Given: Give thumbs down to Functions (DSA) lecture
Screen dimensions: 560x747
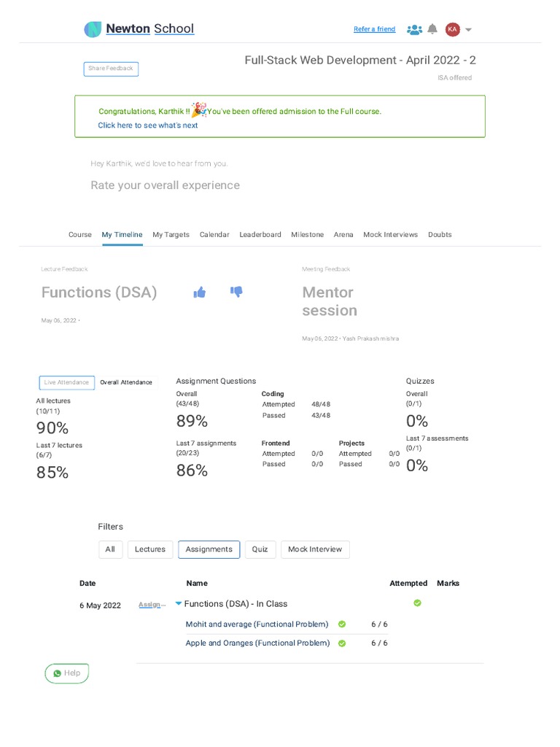Looking at the screenshot, I should click(236, 292).
